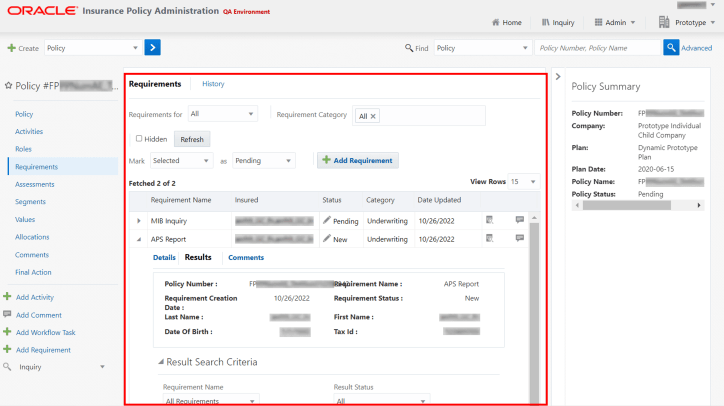Click the Add Comment bubble icon in sidebar

point(7,314)
